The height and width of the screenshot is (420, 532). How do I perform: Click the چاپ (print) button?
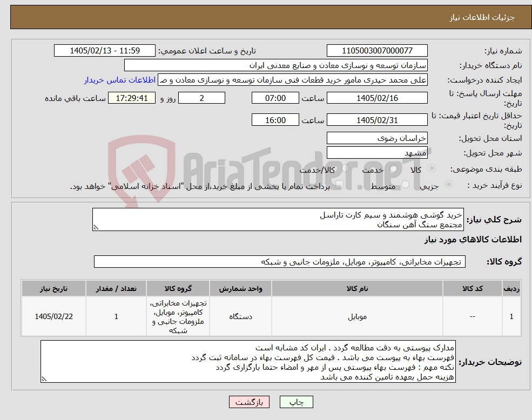(296, 402)
